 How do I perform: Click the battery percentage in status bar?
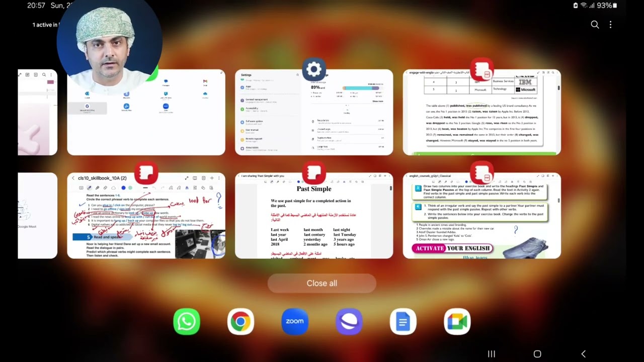(x=604, y=6)
